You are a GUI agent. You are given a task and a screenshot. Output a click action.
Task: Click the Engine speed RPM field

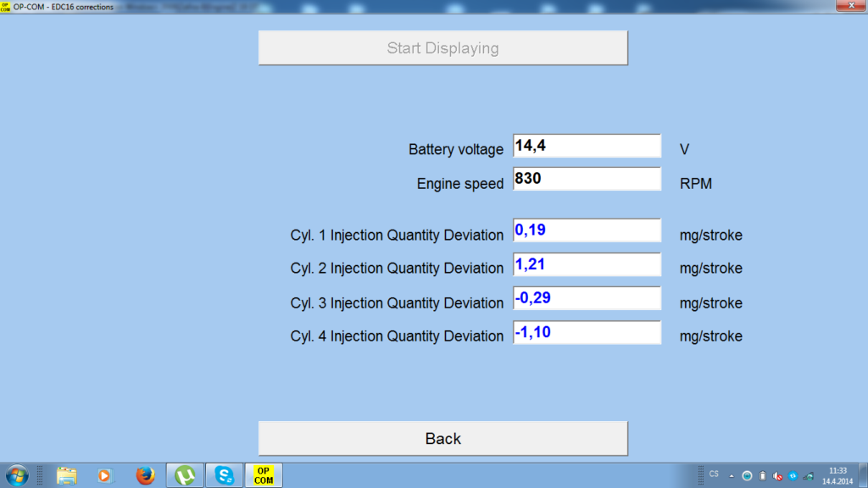coord(587,180)
